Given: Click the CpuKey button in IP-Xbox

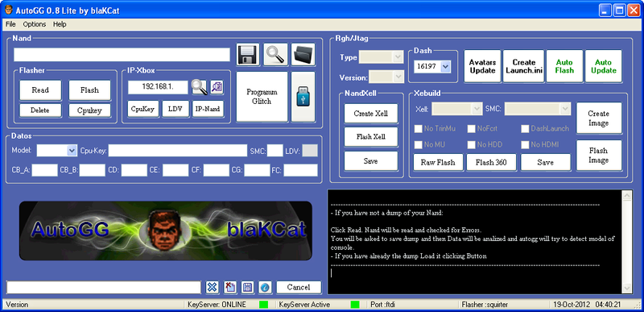Looking at the screenshot, I should [x=143, y=109].
